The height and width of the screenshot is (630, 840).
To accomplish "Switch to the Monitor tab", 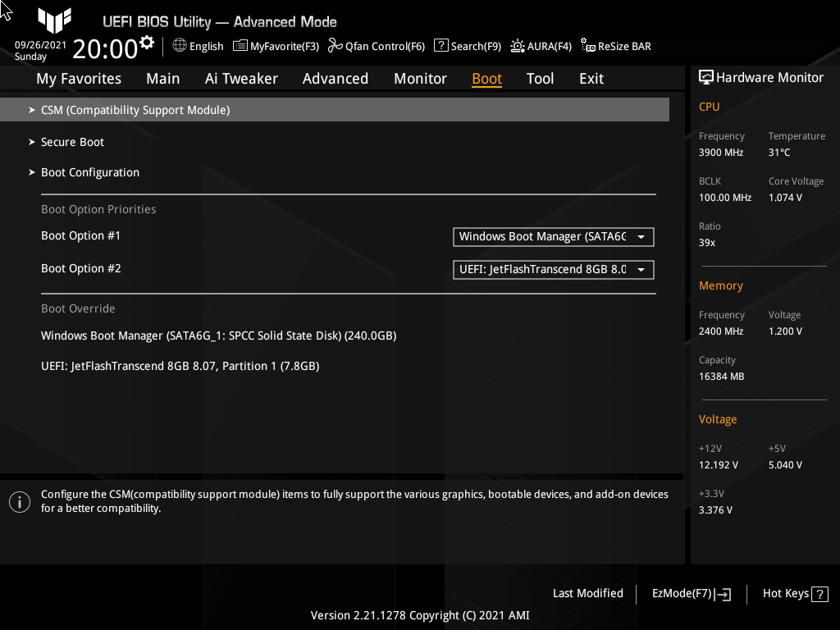I will tap(420, 78).
